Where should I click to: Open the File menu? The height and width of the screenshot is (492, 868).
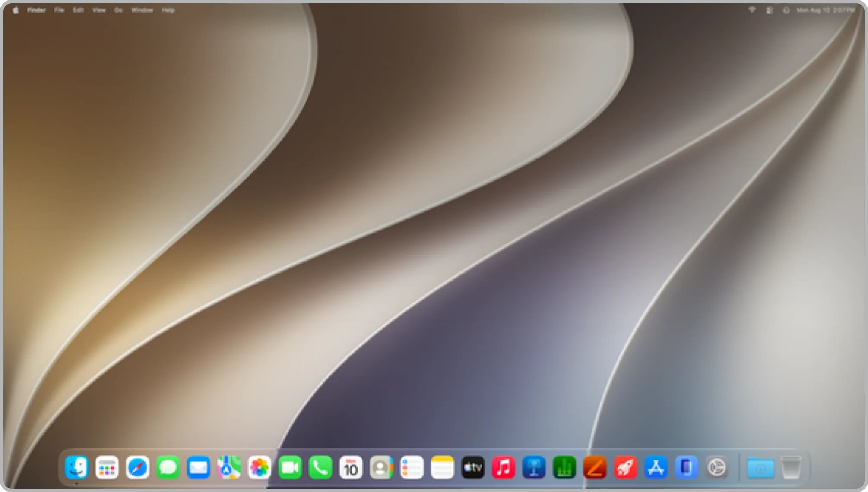59,10
